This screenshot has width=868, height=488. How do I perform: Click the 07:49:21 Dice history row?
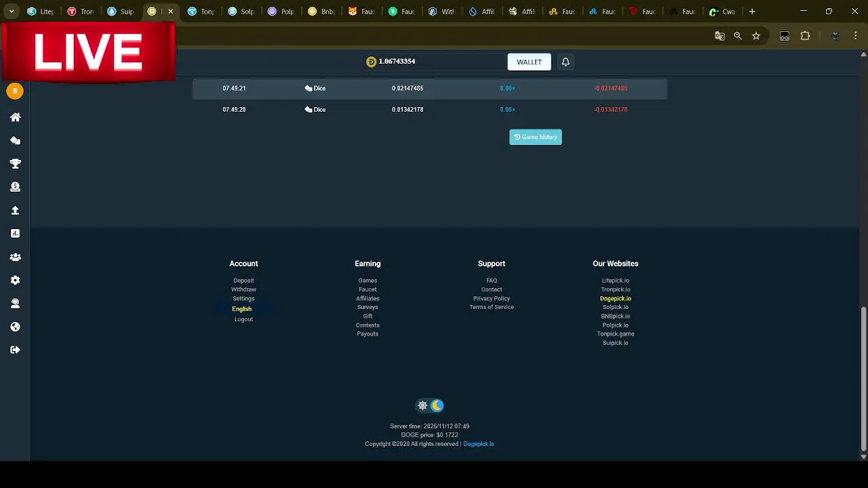[430, 88]
